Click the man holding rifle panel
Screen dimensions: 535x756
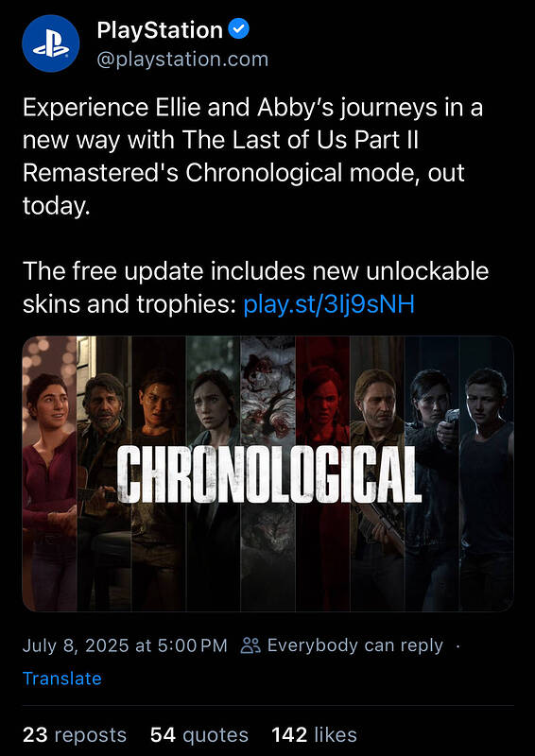377,473
